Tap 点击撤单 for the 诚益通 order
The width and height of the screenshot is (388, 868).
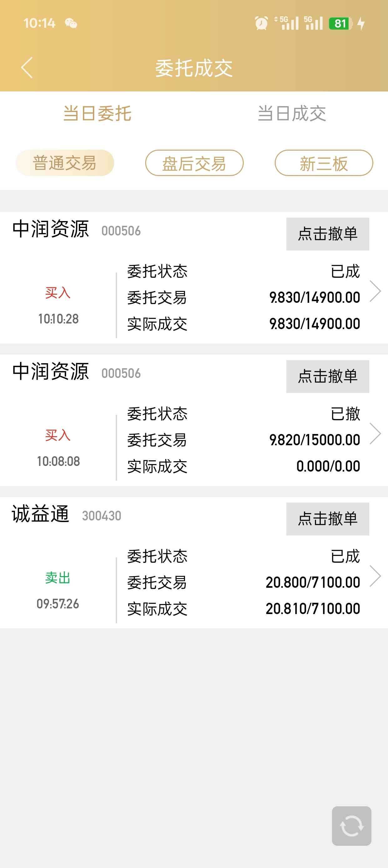coord(328,519)
